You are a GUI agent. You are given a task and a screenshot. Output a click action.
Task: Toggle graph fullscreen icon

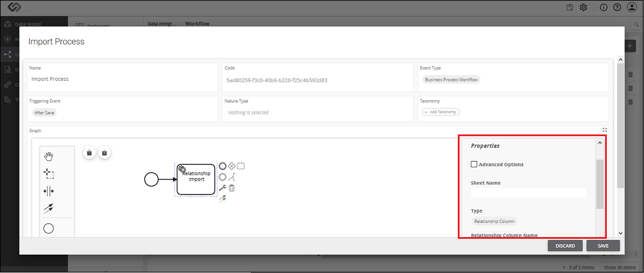[x=604, y=130]
